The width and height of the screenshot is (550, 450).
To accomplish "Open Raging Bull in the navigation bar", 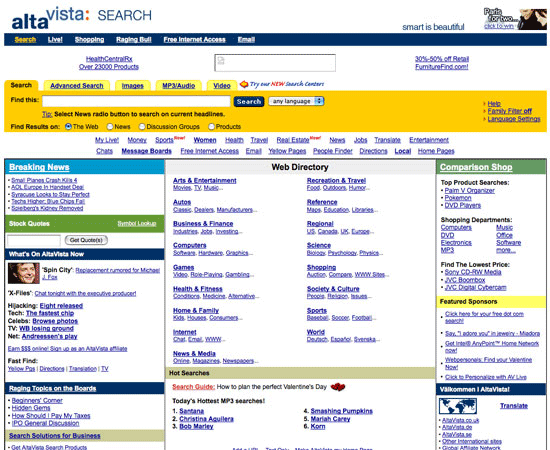I will coord(134,40).
